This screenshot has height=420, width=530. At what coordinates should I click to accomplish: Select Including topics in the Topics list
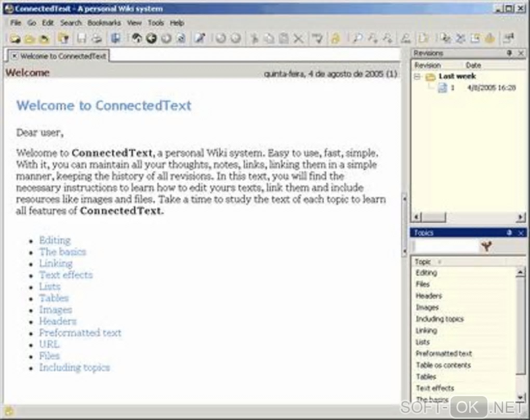point(440,319)
